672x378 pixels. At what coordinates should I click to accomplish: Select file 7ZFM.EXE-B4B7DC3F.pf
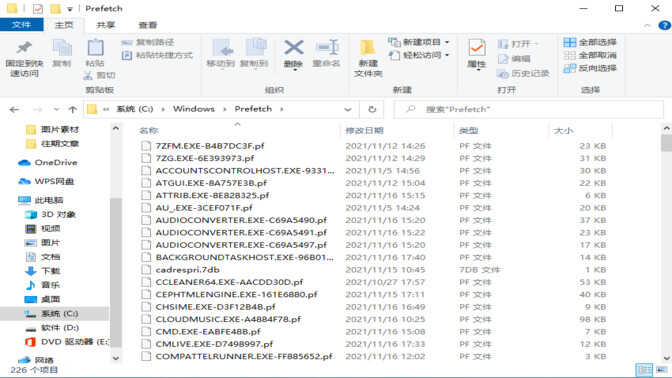pyautogui.click(x=210, y=146)
